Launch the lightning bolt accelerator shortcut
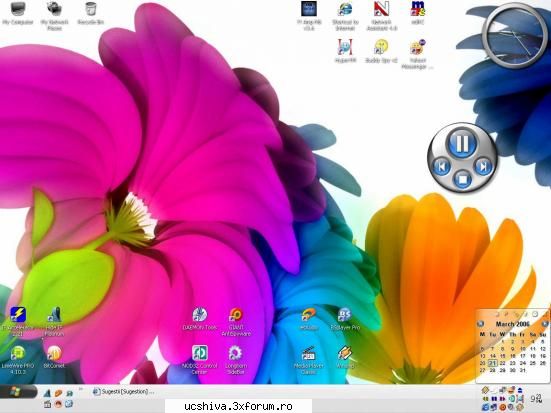Screen dimensions: 551x413 click(x=18, y=321)
